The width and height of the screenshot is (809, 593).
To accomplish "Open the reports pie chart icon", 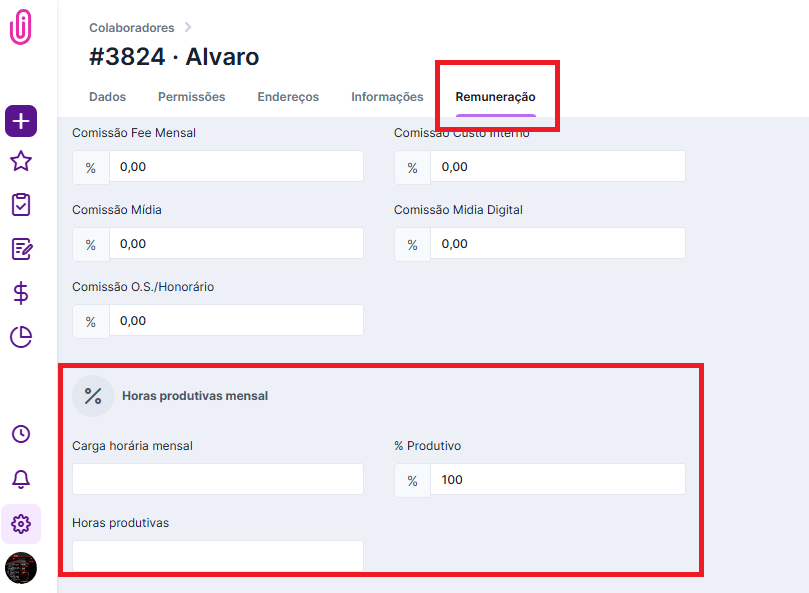I will click(x=21, y=337).
